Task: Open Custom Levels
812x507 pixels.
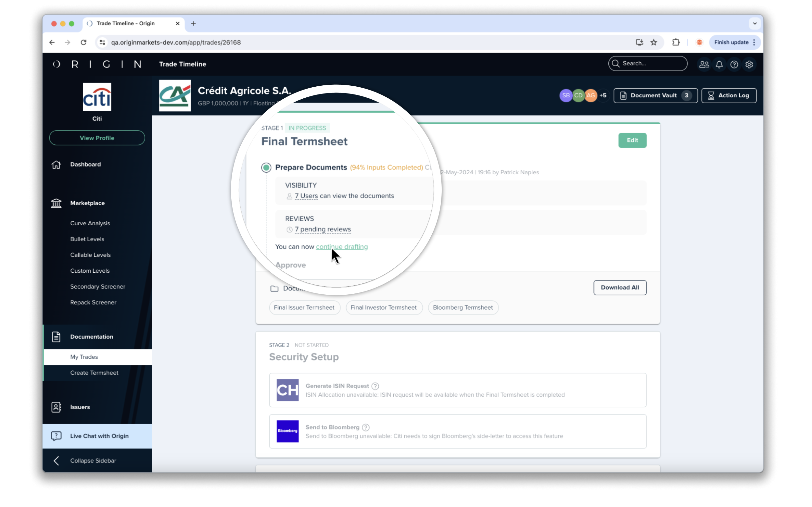Action: click(x=90, y=271)
